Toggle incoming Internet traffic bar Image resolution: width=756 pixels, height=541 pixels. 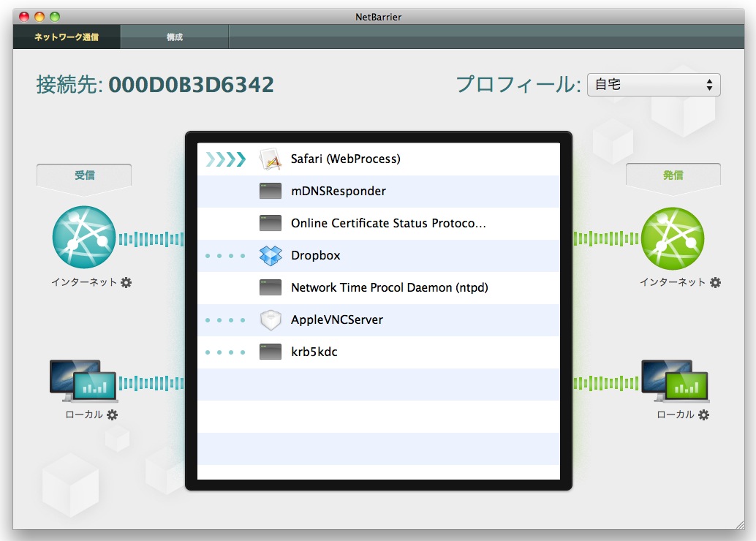click(151, 239)
